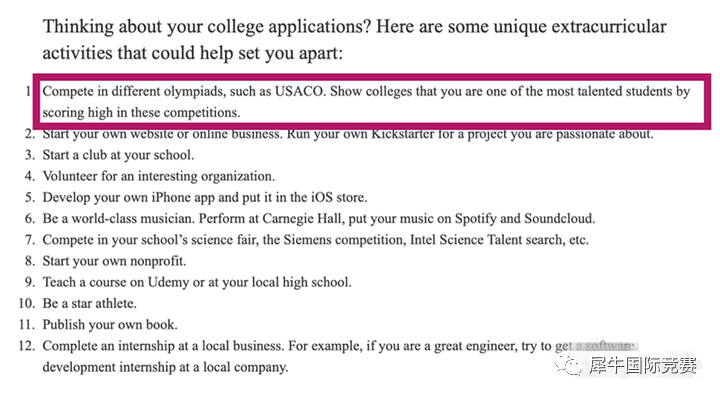Click the 犀牛国际竞赛 watermark text
This screenshot has width=720, height=397.
[642, 365]
